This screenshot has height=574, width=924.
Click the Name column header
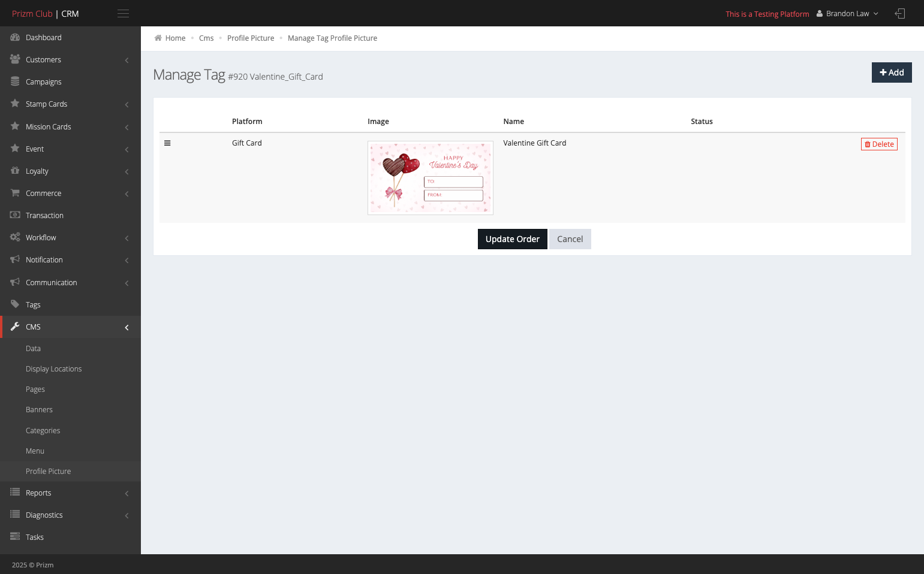(x=514, y=121)
